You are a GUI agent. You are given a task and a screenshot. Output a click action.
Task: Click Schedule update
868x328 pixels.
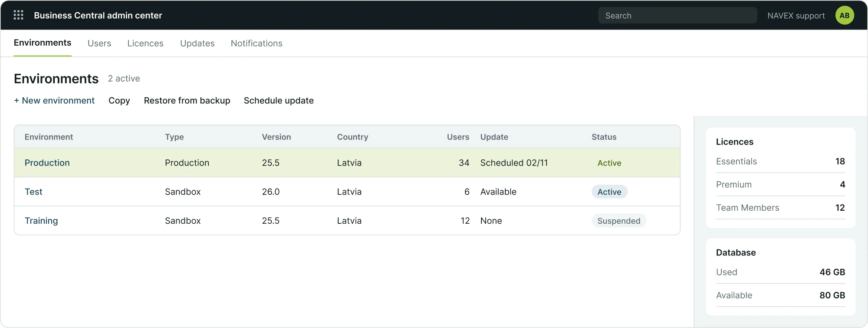pyautogui.click(x=279, y=100)
